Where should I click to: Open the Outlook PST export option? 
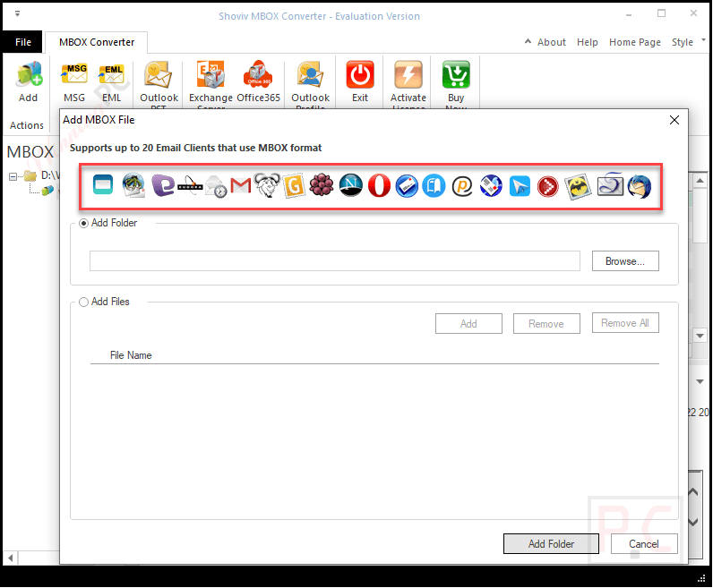[x=159, y=74]
